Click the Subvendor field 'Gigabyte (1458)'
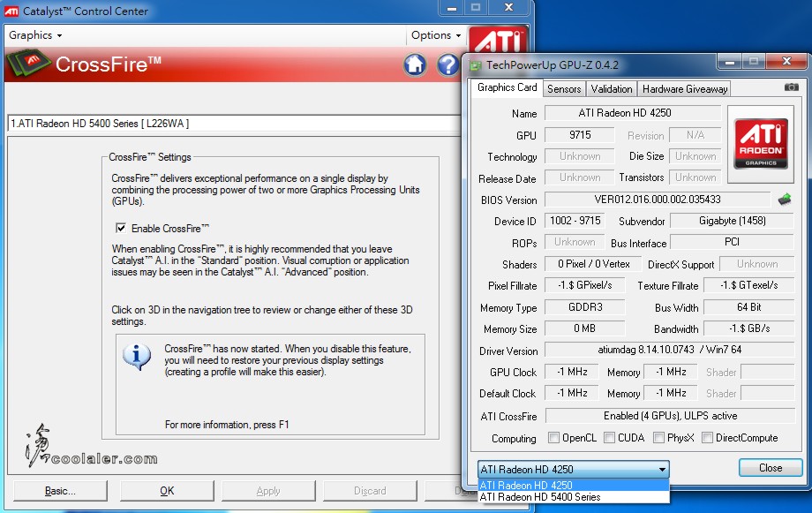 click(x=733, y=221)
